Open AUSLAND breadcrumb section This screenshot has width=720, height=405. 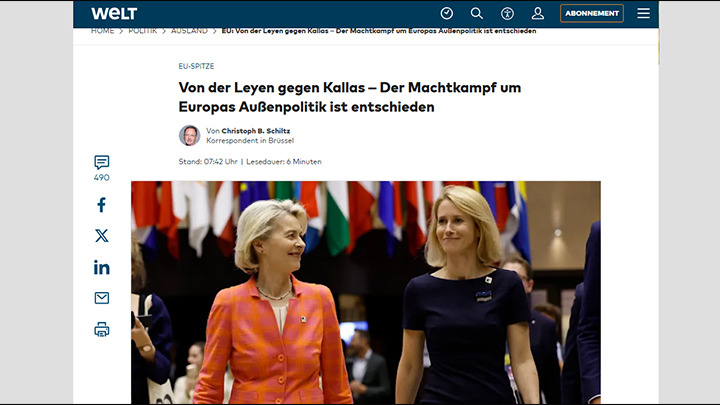189,31
